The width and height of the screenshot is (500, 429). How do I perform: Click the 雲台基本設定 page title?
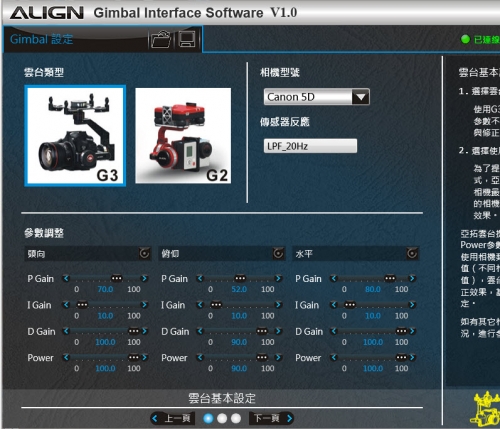click(222, 398)
